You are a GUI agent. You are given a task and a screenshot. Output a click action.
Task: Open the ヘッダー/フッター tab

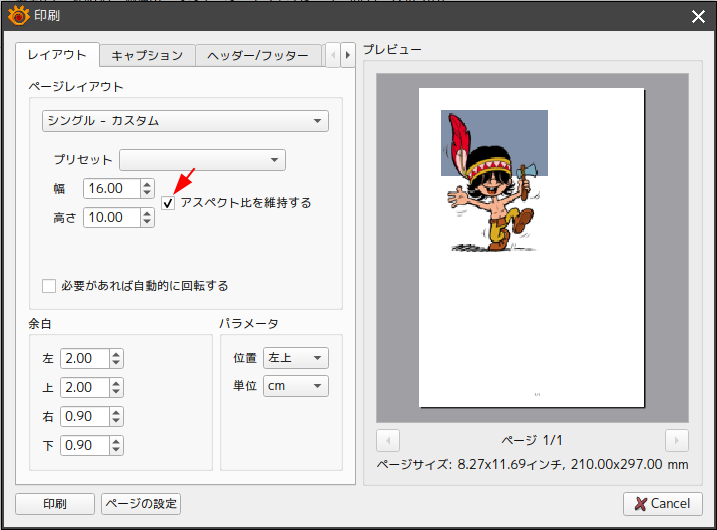click(258, 56)
